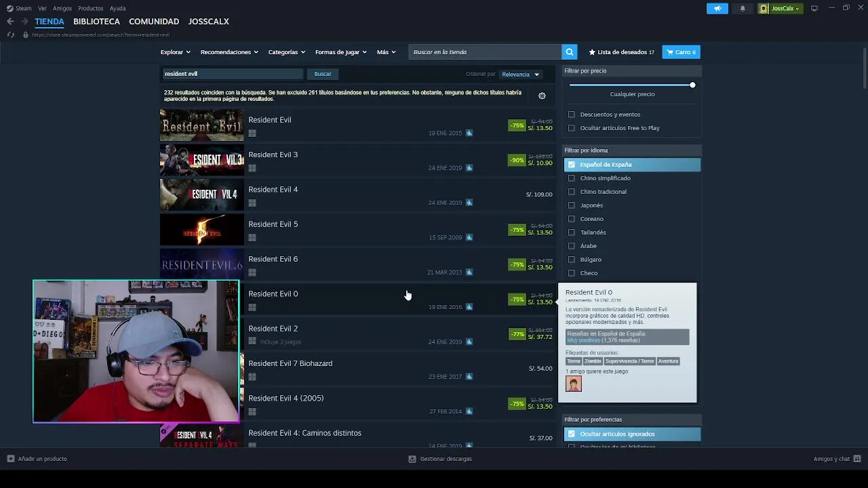
Task: Open Resident Evil 7 Biohazard title
Action: coord(290,363)
